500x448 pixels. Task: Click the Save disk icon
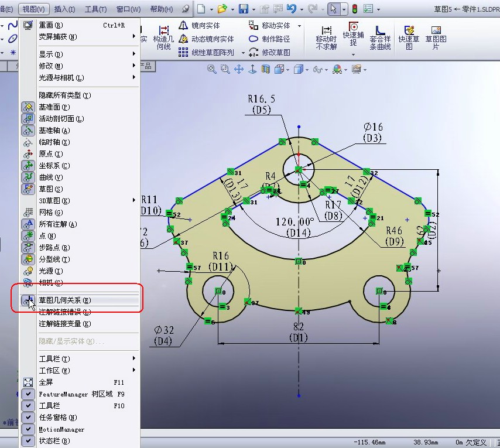(x=244, y=9)
